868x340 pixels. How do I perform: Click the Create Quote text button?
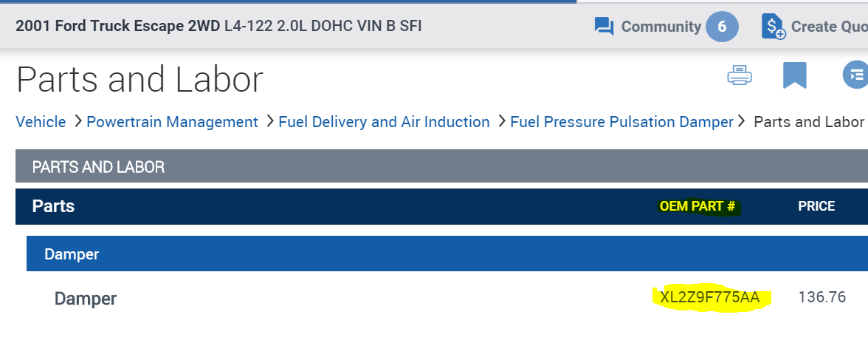[x=829, y=27]
